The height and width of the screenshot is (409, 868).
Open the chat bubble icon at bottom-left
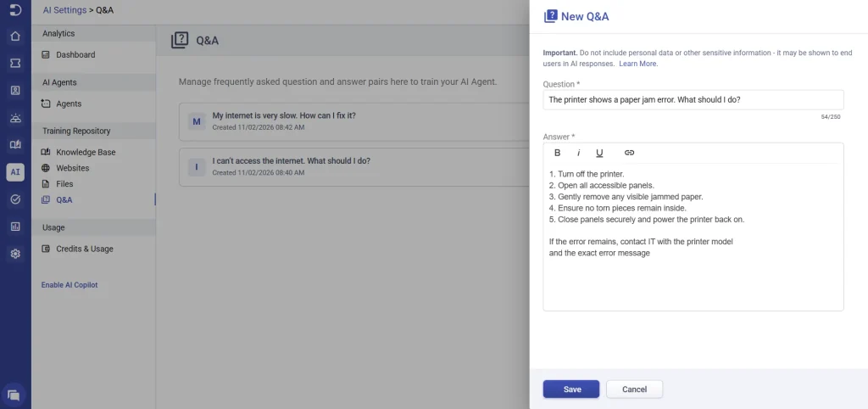14,394
